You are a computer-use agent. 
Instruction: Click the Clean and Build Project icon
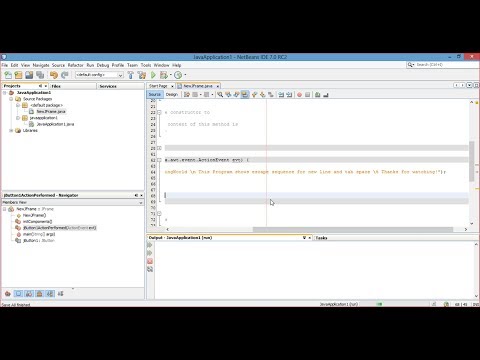(142, 75)
